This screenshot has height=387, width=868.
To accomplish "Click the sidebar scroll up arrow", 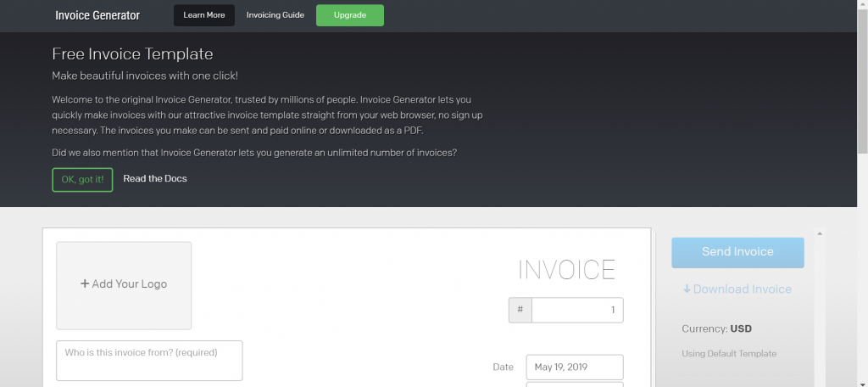I will [x=819, y=234].
